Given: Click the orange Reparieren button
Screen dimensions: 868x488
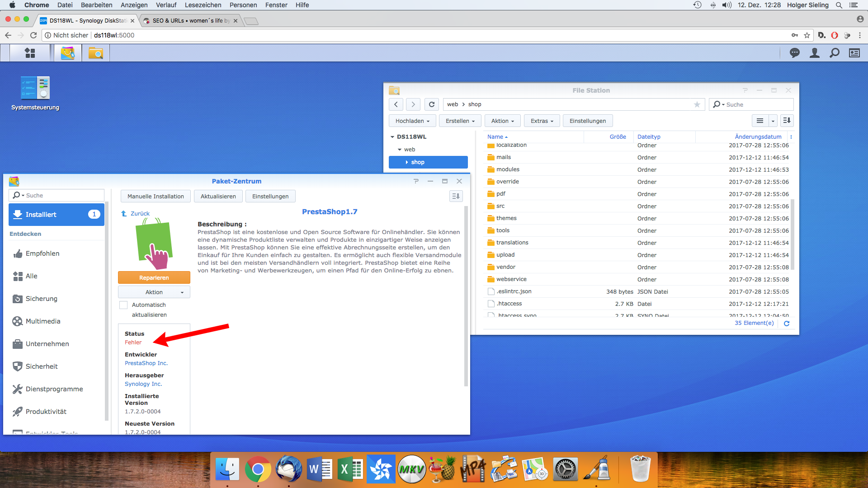Looking at the screenshot, I should pos(154,277).
